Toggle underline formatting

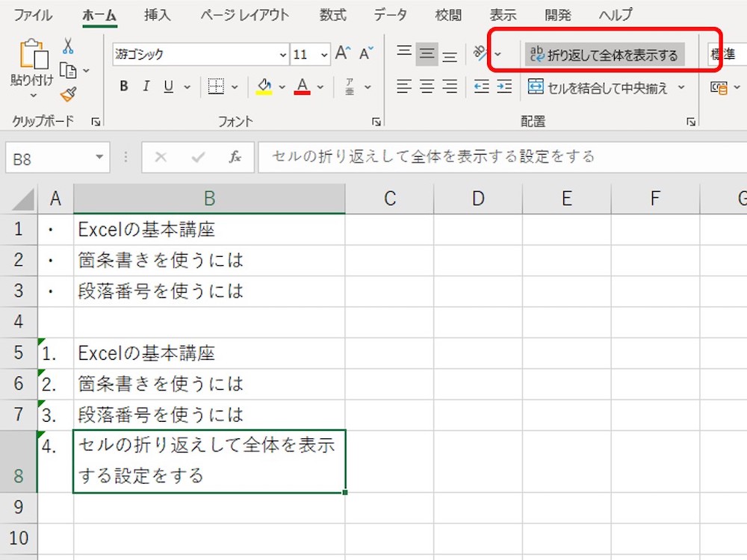click(x=169, y=86)
